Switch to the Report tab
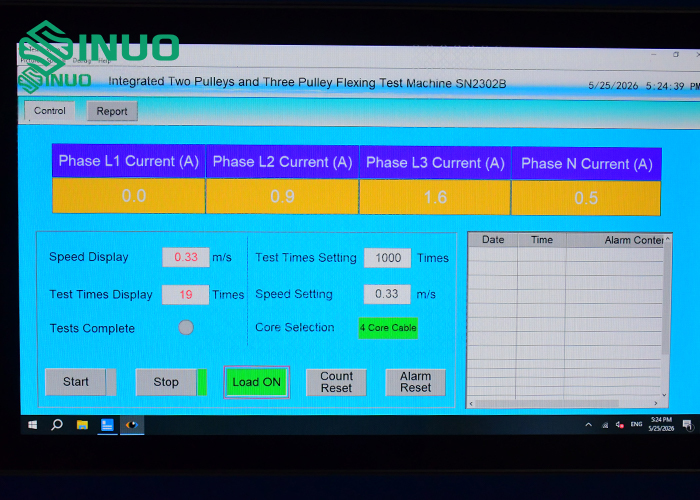Viewport: 700px width, 500px height. [x=112, y=111]
